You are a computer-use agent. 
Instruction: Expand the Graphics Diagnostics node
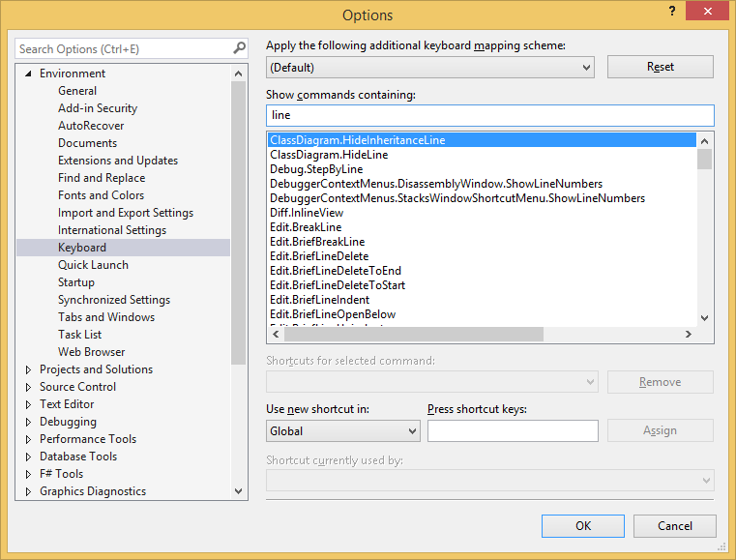click(x=28, y=491)
